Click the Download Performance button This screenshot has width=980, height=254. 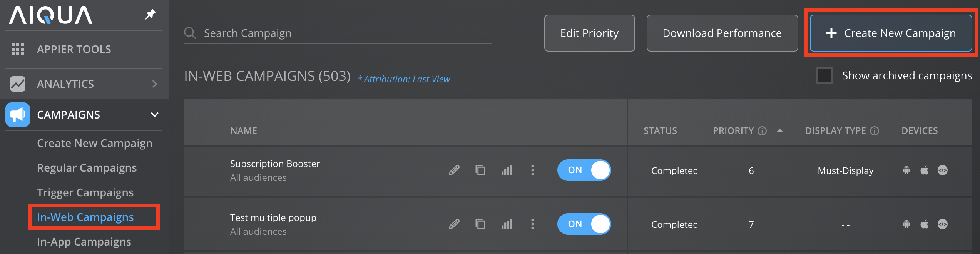click(722, 33)
